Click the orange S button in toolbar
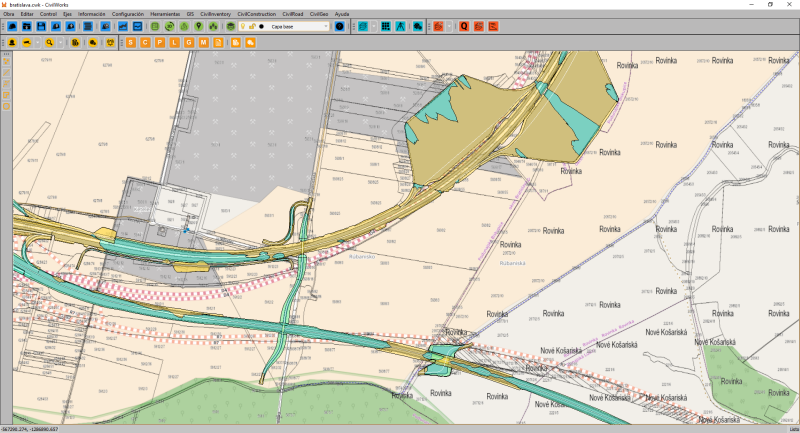The image size is (800, 433). click(131, 43)
